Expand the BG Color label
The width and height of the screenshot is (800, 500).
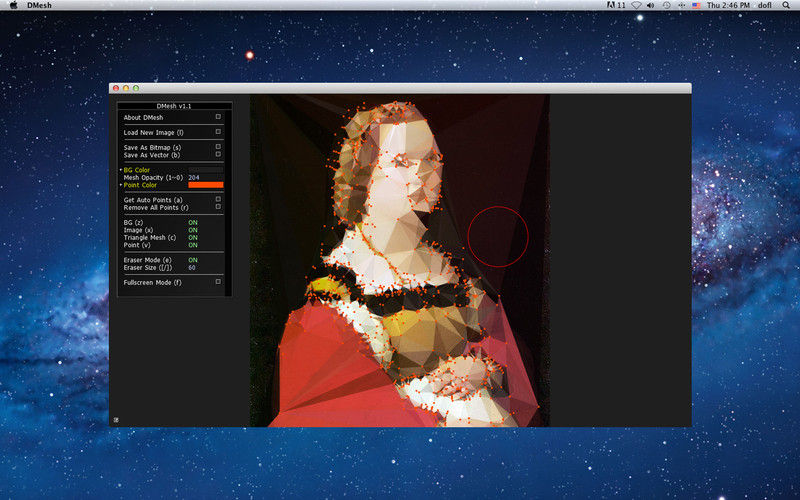137,170
